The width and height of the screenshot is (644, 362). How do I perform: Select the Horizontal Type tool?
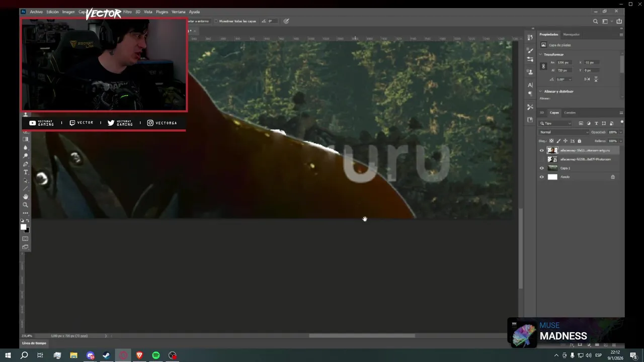(26, 172)
